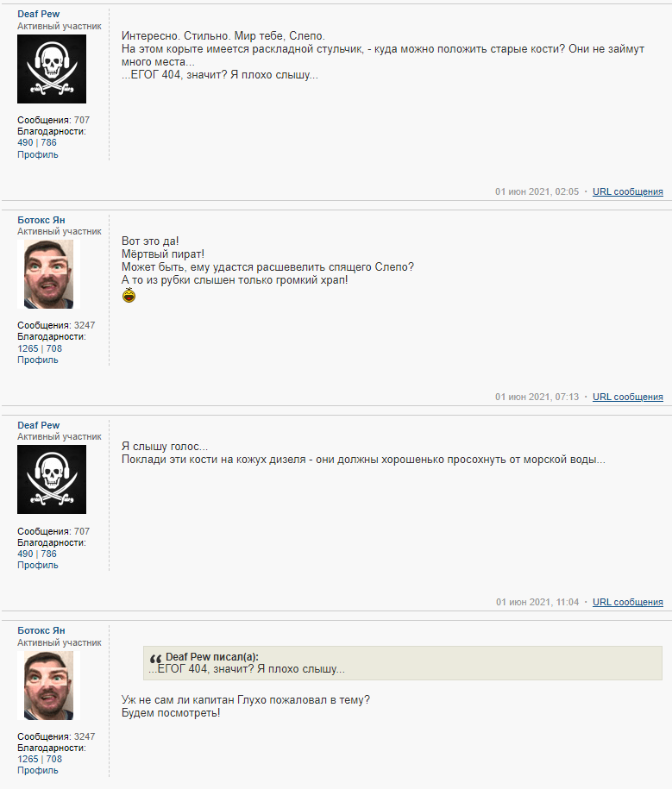Open Профиль link in the third post sidebar

point(38,565)
